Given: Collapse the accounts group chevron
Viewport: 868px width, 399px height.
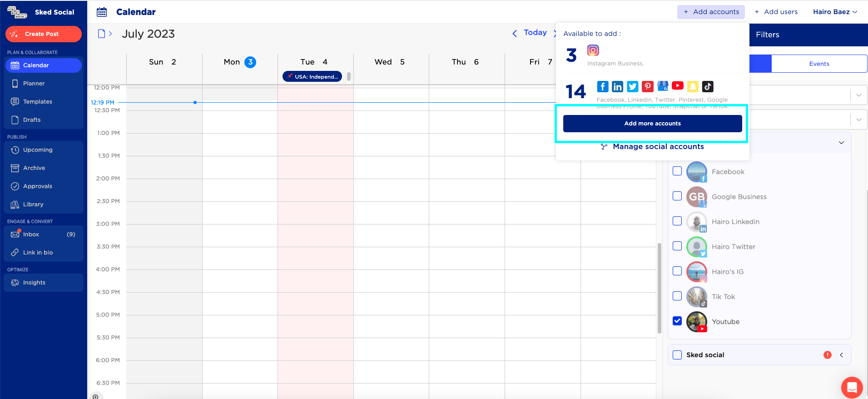Looking at the screenshot, I should [841, 143].
